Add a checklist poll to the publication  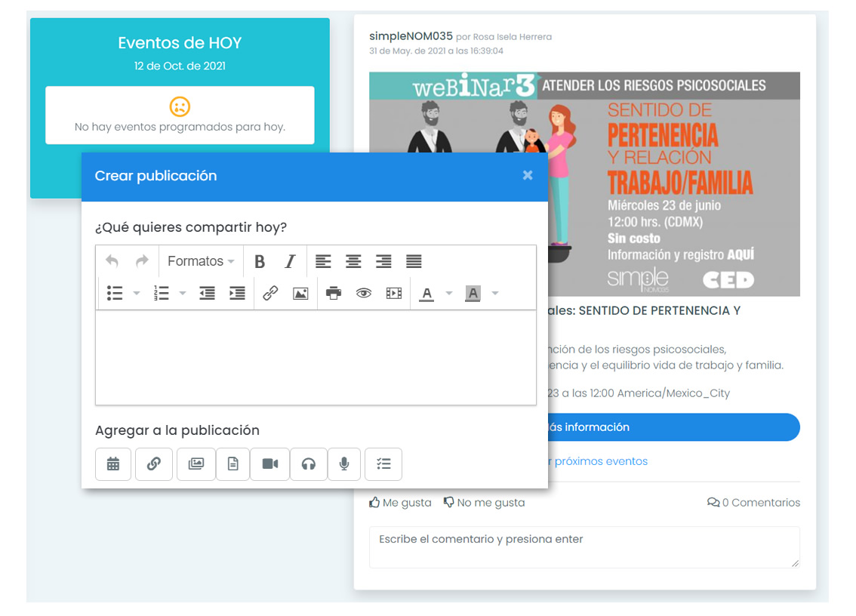click(383, 464)
